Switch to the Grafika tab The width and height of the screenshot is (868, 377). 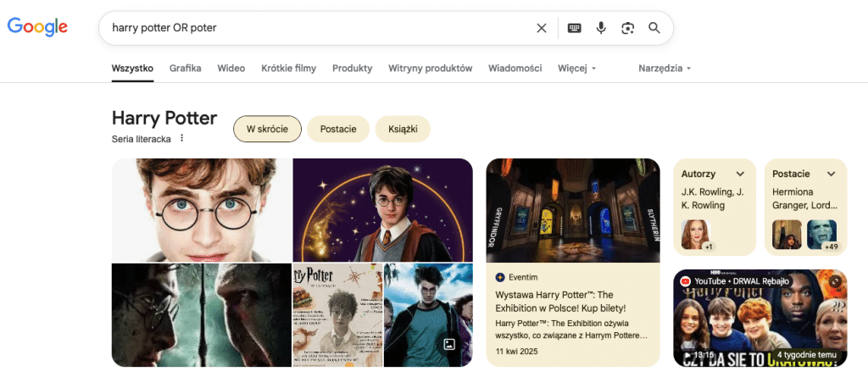tap(186, 69)
